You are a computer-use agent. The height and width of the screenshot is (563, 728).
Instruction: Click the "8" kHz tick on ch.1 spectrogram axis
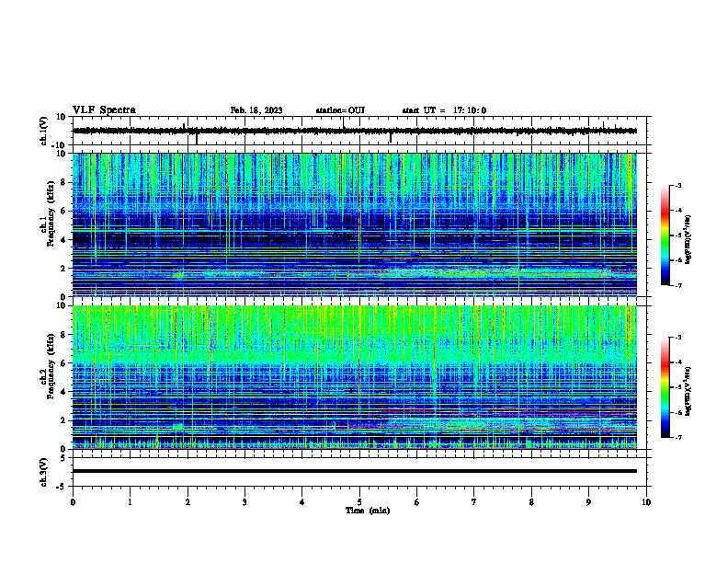pyautogui.click(x=63, y=182)
